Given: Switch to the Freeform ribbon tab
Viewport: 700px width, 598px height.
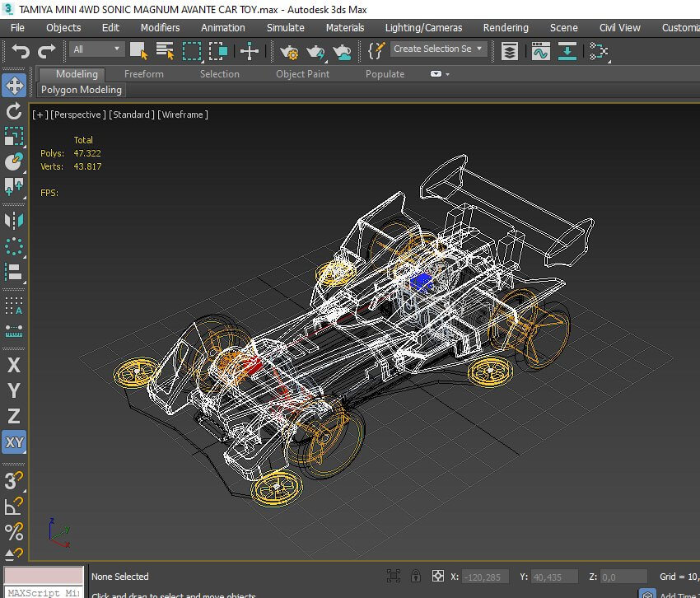Looking at the screenshot, I should [x=143, y=74].
